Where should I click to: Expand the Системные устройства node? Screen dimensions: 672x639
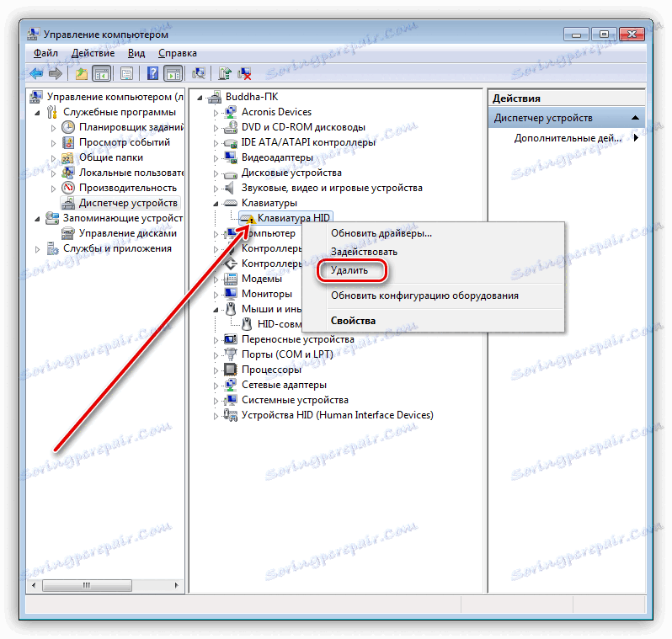pyautogui.click(x=216, y=401)
